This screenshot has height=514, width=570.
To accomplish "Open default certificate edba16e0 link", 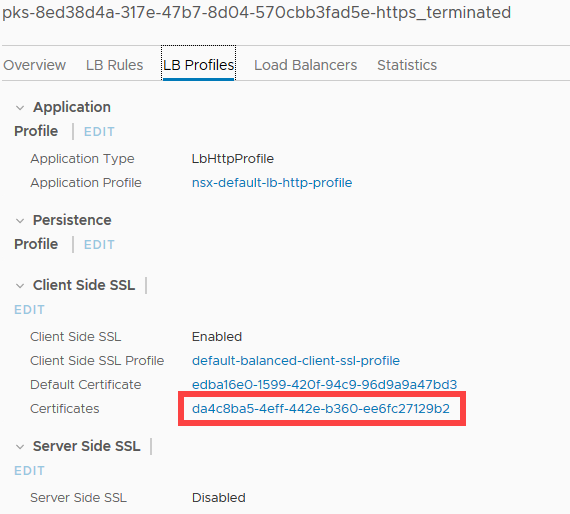I will tap(324, 385).
